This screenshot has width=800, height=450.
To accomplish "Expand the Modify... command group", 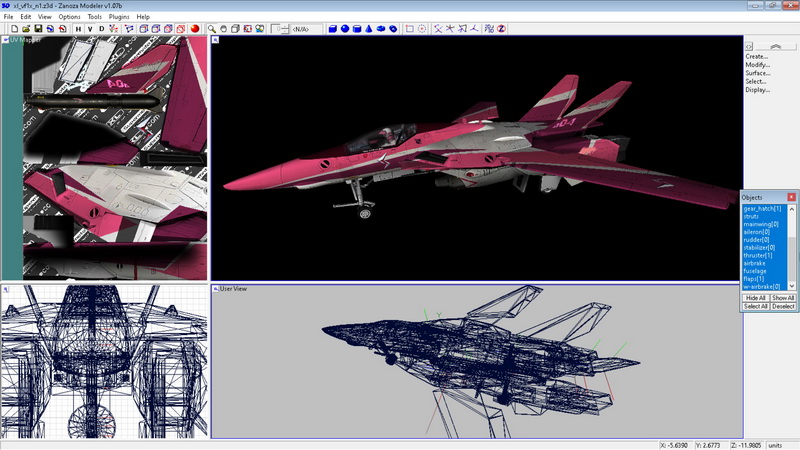I will [x=758, y=65].
